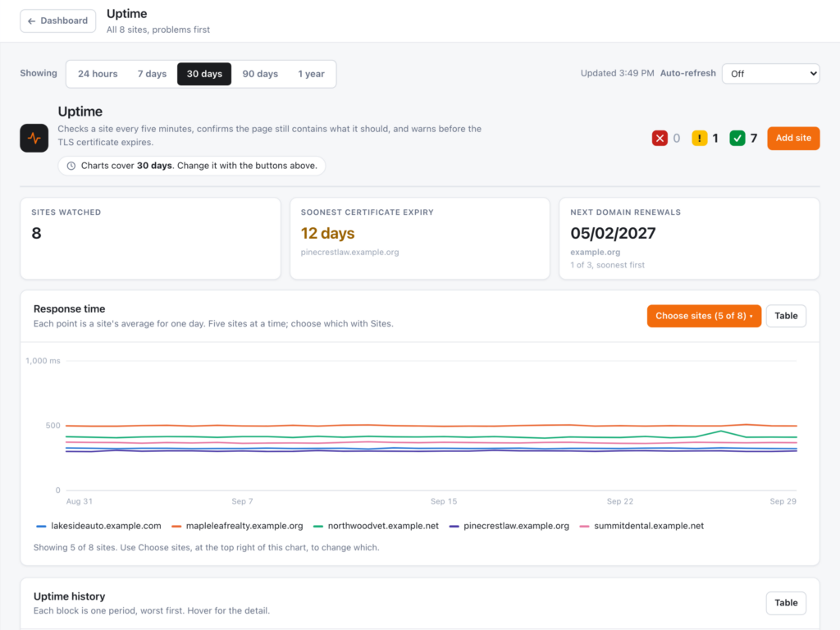Screen dimensions: 840x630
Task: Click the Uptime pulse logo icon
Action: (34, 138)
